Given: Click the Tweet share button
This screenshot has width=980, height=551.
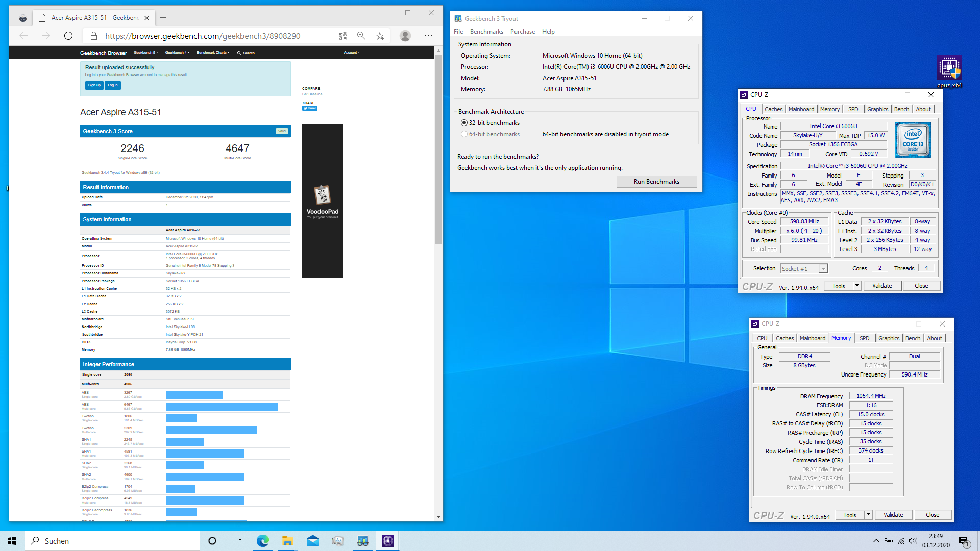Looking at the screenshot, I should point(310,108).
